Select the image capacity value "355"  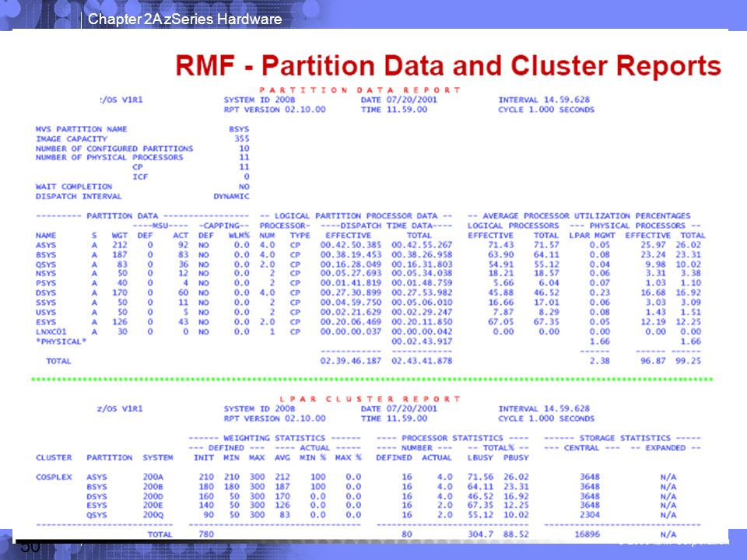point(241,138)
